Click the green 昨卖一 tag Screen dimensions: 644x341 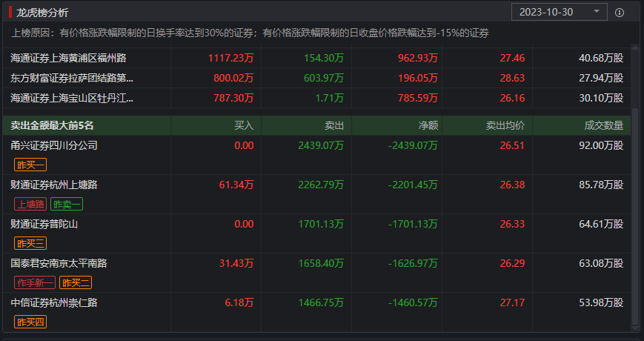click(x=67, y=204)
